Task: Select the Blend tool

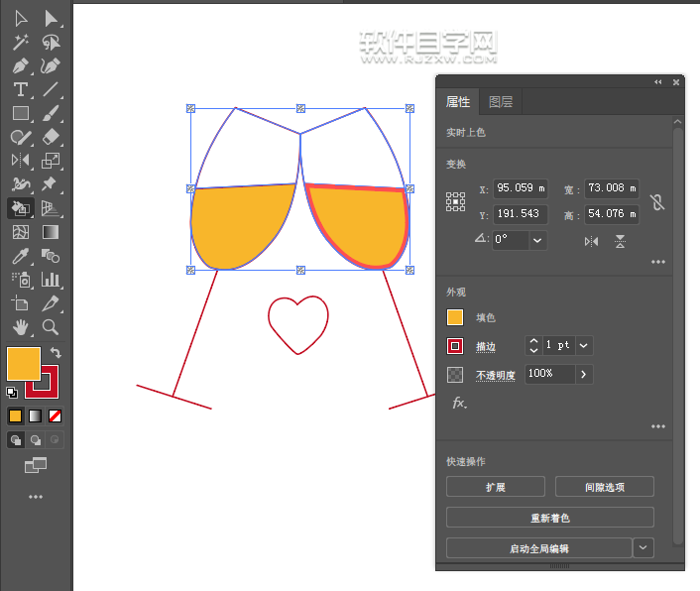Action: (51, 256)
